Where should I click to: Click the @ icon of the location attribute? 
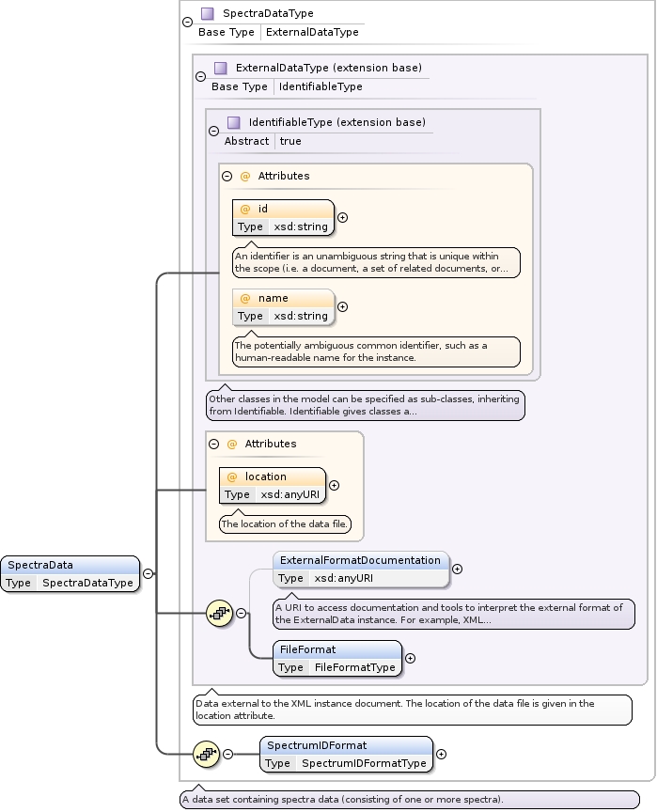click(x=232, y=476)
